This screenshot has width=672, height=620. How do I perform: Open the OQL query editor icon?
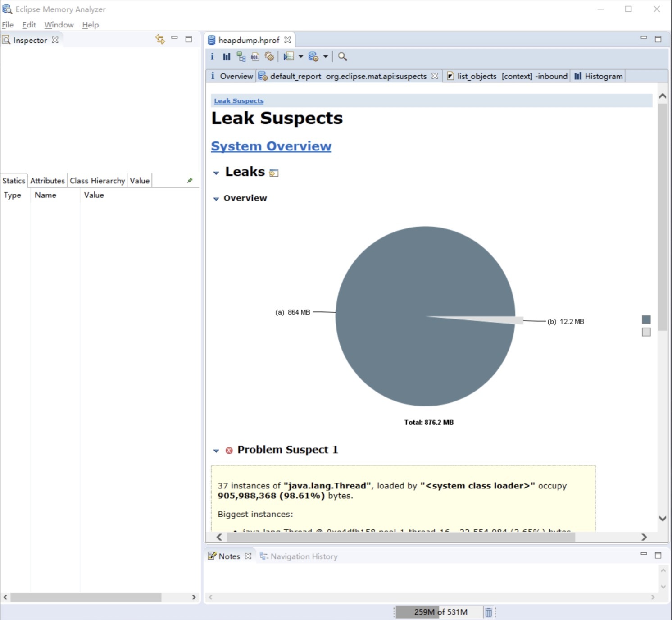[x=255, y=57]
